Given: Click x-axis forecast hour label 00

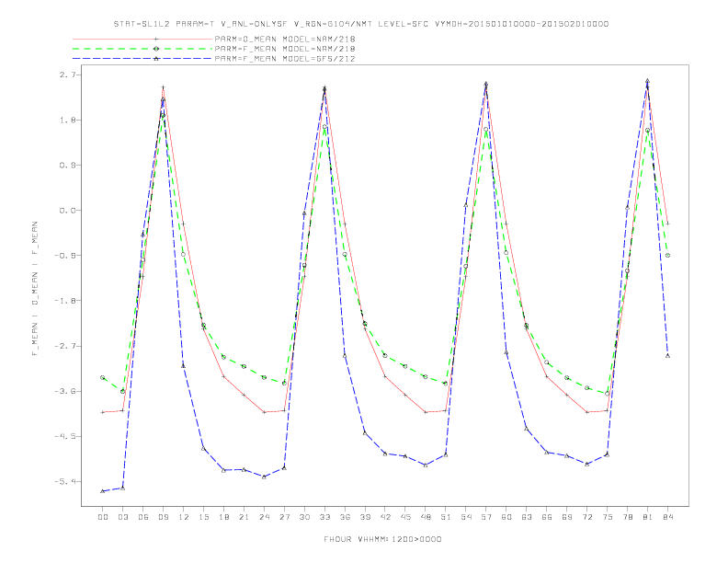Looking at the screenshot, I should [103, 517].
